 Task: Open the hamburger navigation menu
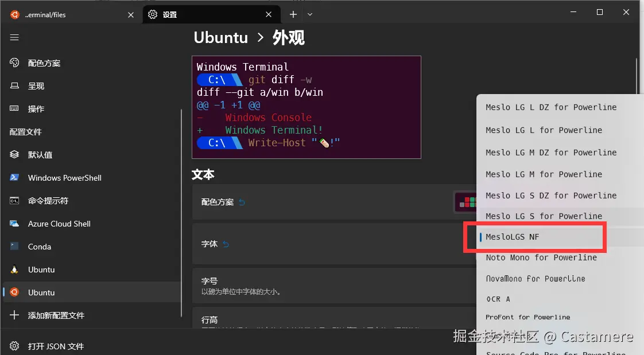(x=14, y=38)
